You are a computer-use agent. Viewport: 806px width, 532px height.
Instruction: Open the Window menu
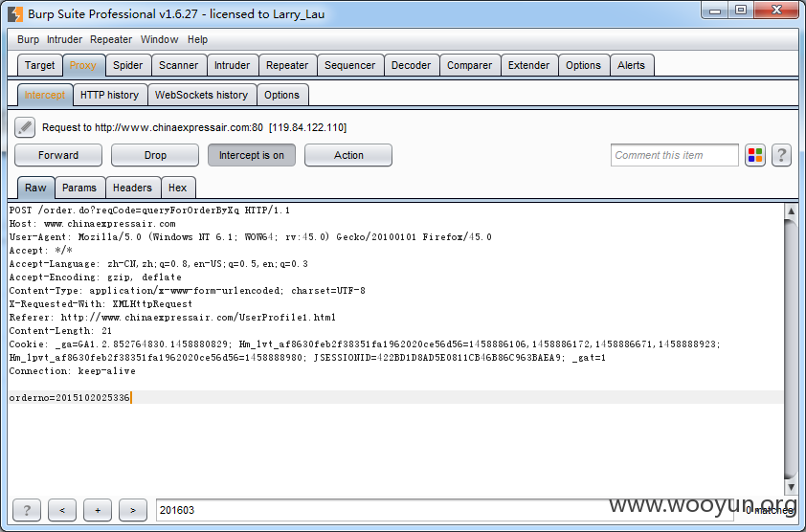159,39
